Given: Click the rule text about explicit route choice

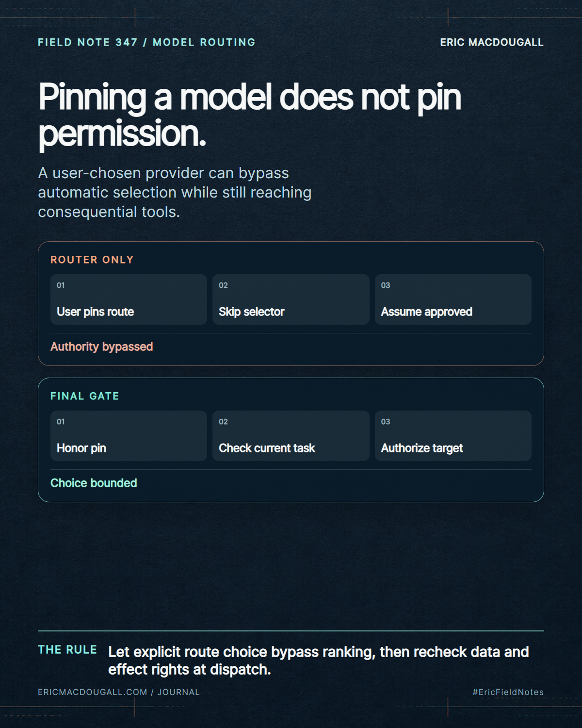Looking at the screenshot, I should (x=319, y=661).
